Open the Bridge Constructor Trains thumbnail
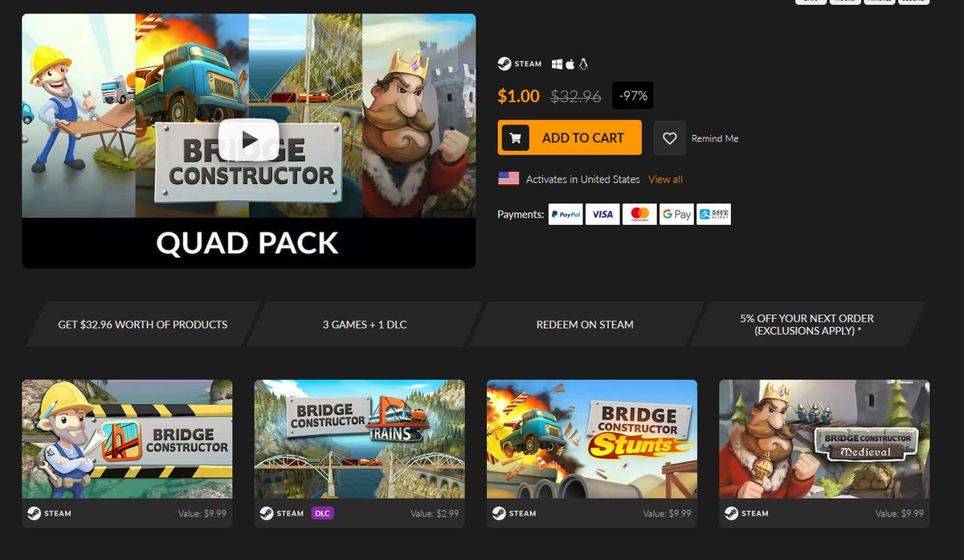The width and height of the screenshot is (964, 560). pyautogui.click(x=360, y=439)
